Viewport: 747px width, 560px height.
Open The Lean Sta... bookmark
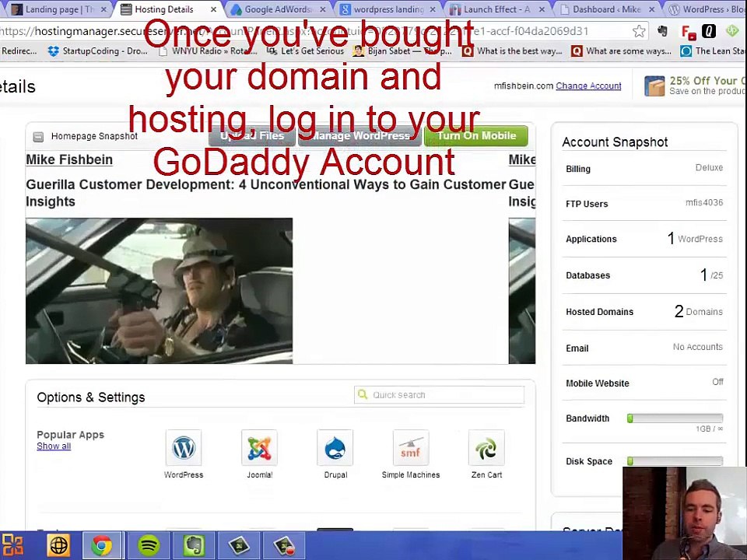click(714, 51)
